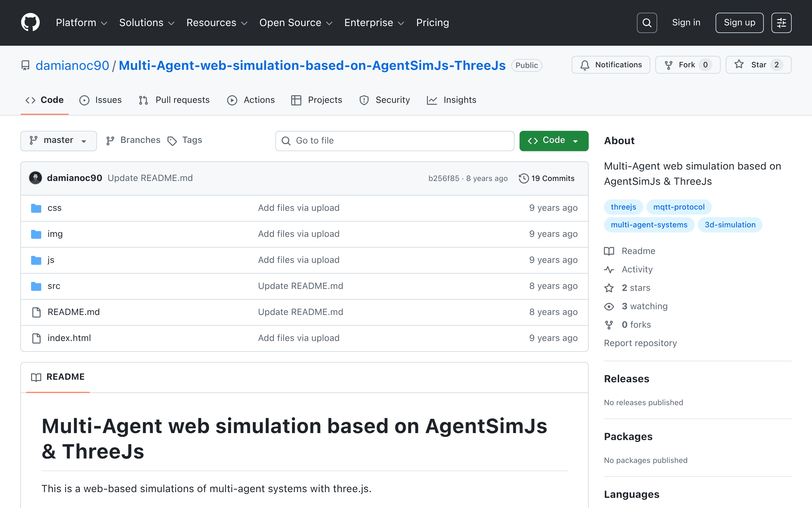Image resolution: width=812 pixels, height=508 pixels.
Task: Expand the Platform menu
Action: click(82, 23)
